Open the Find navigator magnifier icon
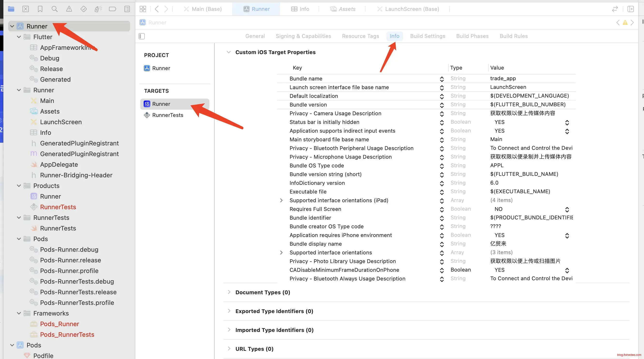 tap(54, 9)
